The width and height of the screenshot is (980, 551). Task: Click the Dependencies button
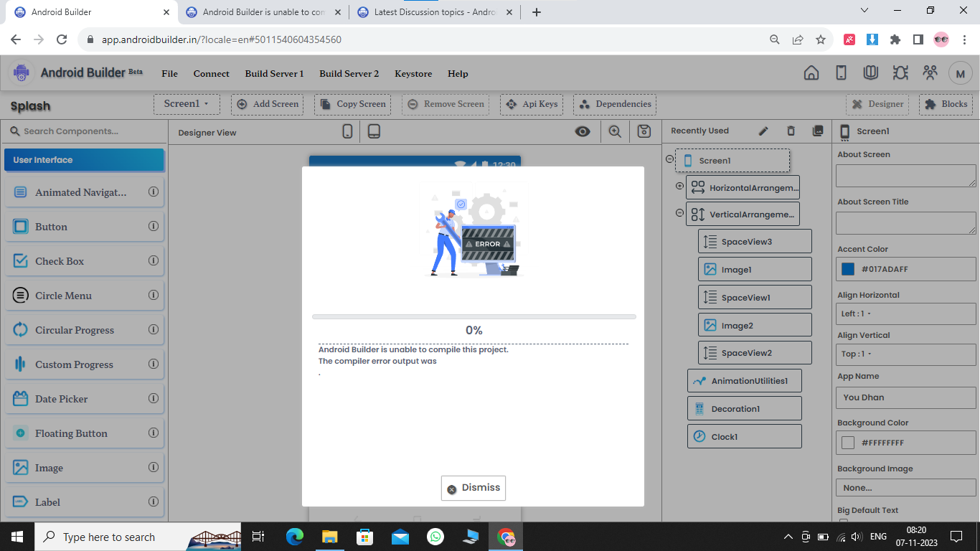(614, 104)
